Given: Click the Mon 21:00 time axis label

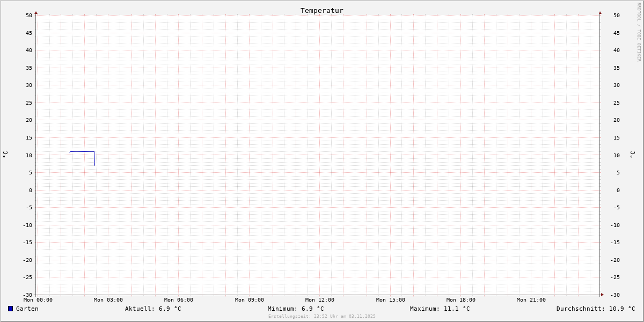Looking at the screenshot, I should [x=531, y=300].
